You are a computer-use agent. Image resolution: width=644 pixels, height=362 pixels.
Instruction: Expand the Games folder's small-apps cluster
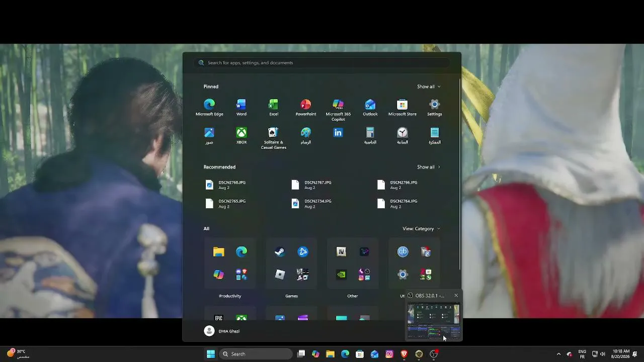click(303, 275)
